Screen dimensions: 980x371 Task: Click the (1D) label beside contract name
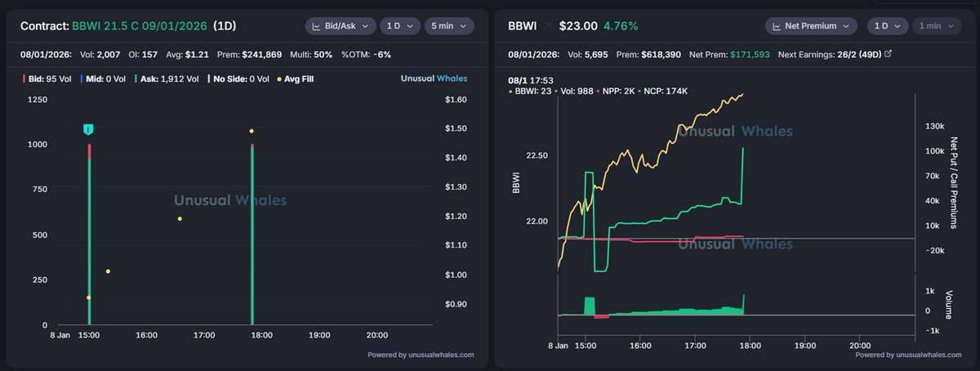click(225, 26)
